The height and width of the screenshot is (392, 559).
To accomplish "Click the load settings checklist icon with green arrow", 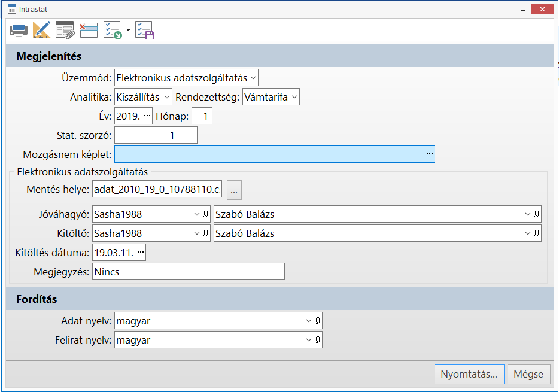I will [x=113, y=29].
